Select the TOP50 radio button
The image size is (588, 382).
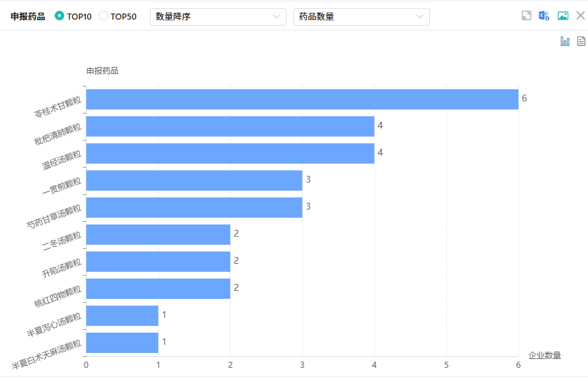pos(103,16)
